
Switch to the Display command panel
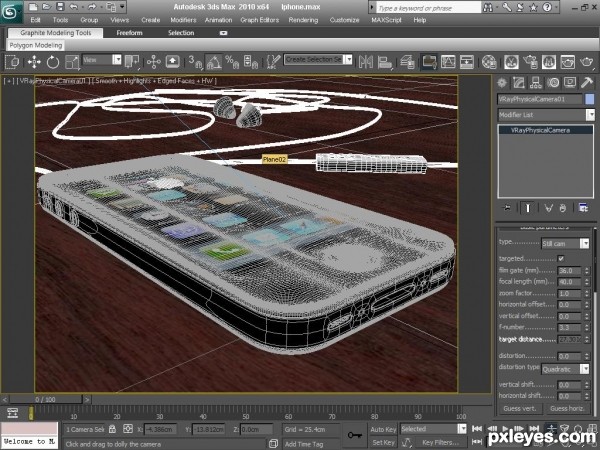(x=570, y=82)
